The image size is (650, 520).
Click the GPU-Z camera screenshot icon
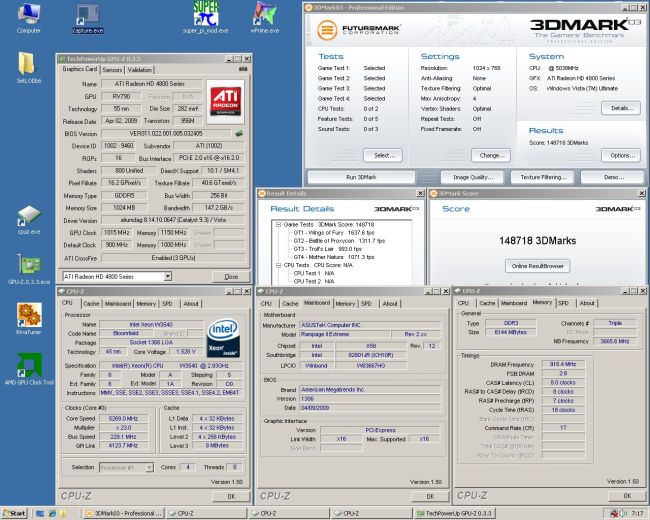pos(243,69)
